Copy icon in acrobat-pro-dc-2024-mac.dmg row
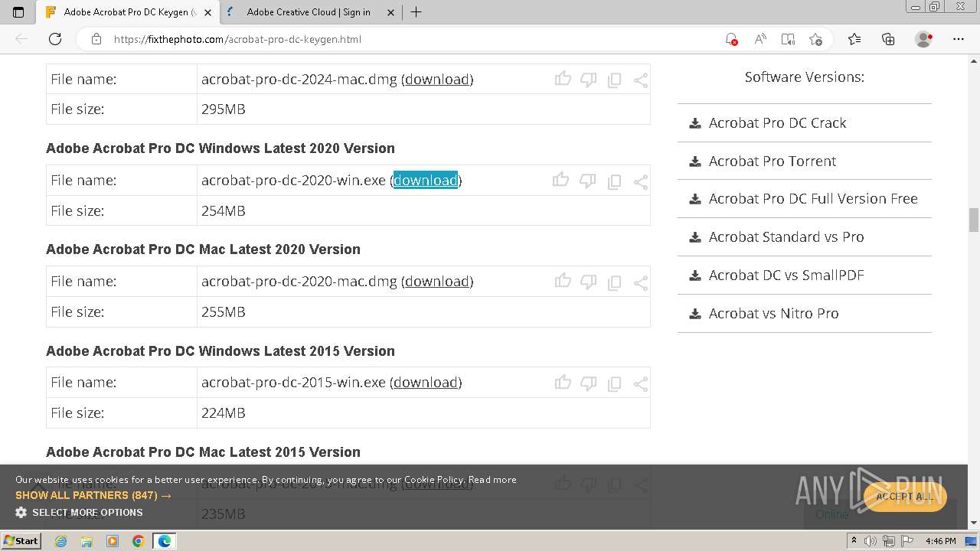 [614, 80]
